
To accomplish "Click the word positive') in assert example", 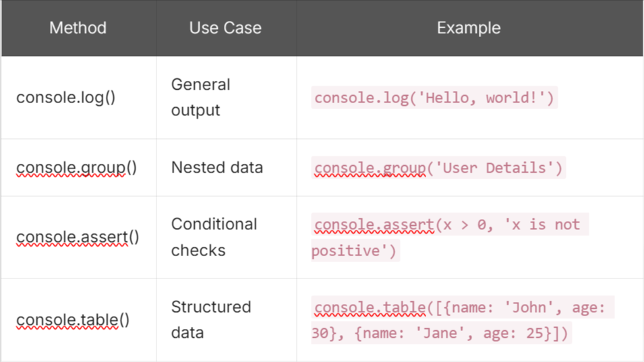I will tap(355, 250).
